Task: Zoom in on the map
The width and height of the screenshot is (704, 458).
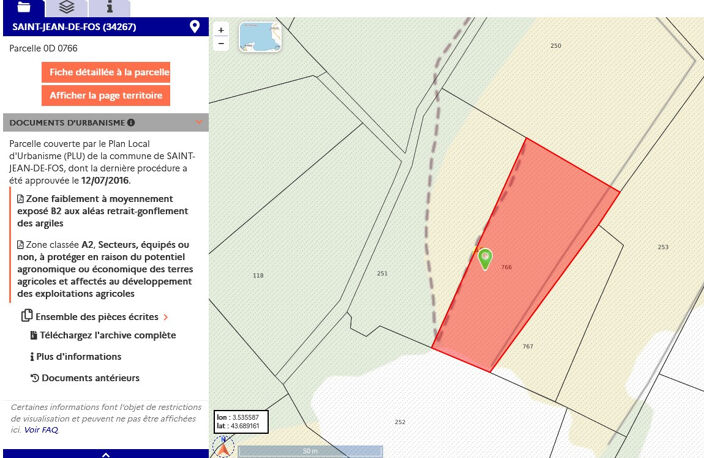Action: pos(221,30)
